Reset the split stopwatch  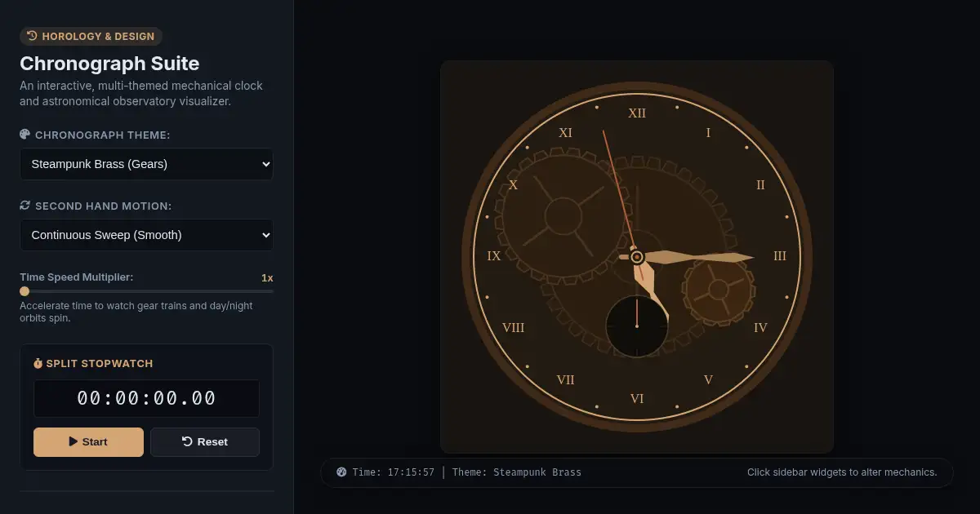click(205, 441)
